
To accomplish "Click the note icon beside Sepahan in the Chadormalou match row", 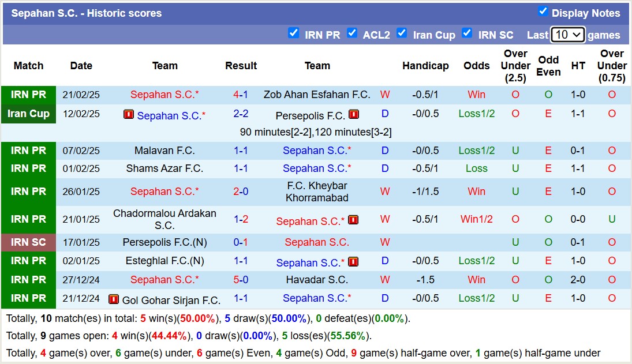I will 353,220.
